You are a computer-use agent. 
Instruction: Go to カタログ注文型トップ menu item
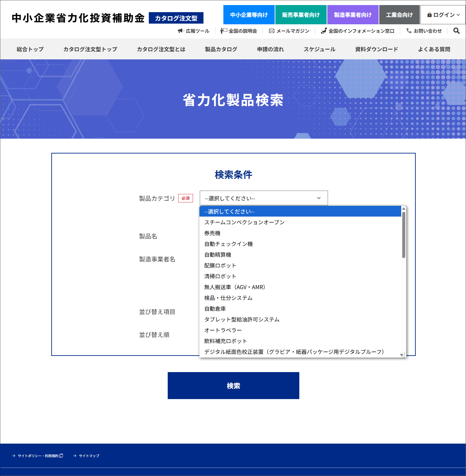pyautogui.click(x=90, y=49)
